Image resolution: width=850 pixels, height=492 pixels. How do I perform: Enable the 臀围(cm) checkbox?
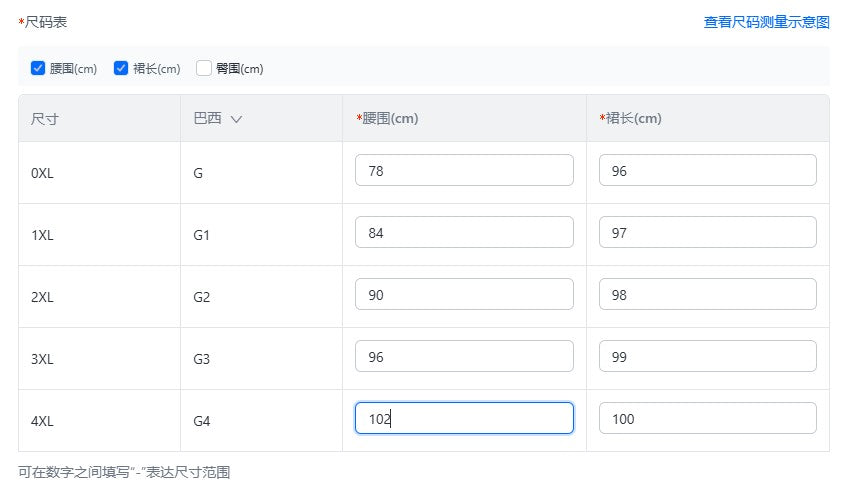click(204, 69)
